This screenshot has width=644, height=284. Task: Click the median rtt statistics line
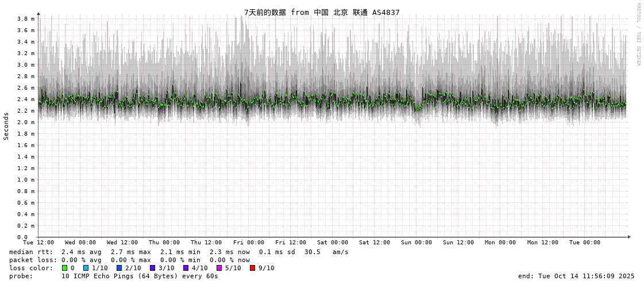179,252
